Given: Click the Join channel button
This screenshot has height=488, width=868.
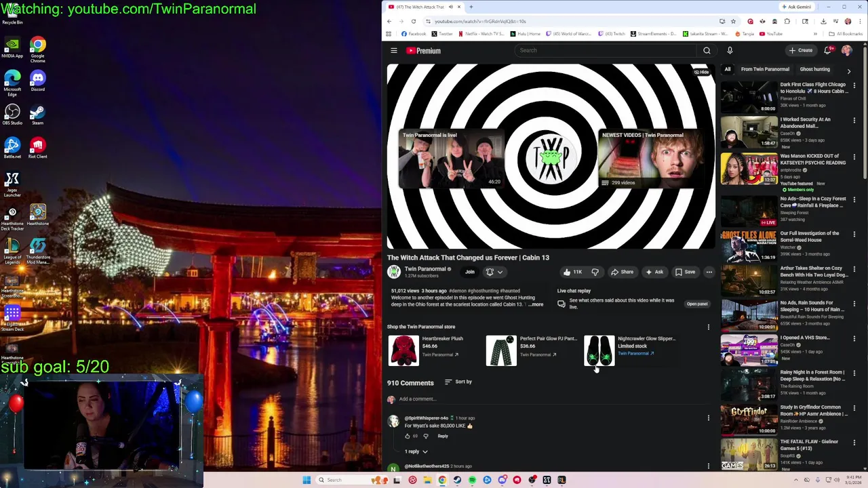Looking at the screenshot, I should (470, 272).
